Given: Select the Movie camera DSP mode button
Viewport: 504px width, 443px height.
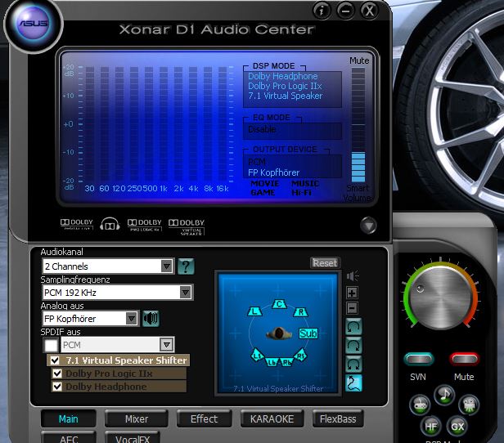Looking at the screenshot, I should point(469,405).
